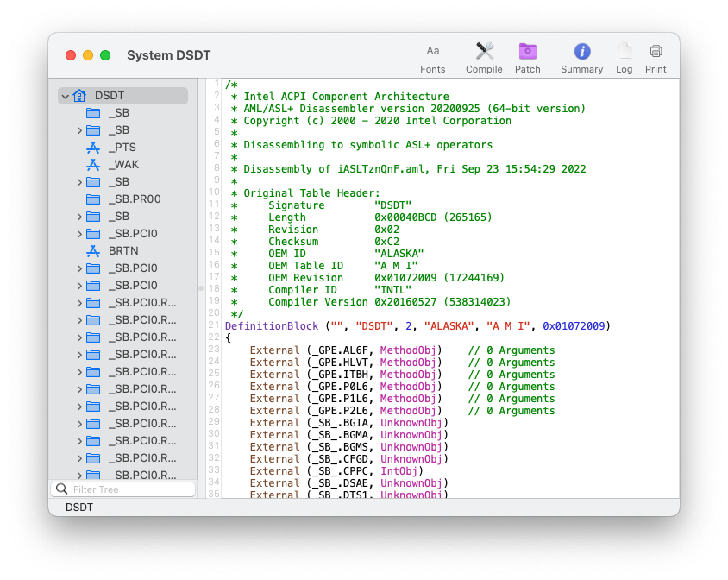This screenshot has width=728, height=580.
Task: Click the External _GPE.AL6F declaration
Action: pyautogui.click(x=308, y=350)
